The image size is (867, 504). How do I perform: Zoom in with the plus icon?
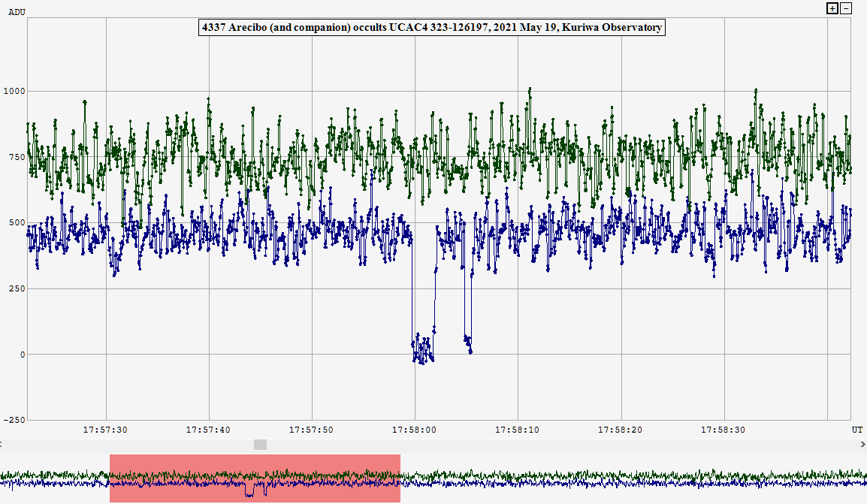tap(832, 8)
